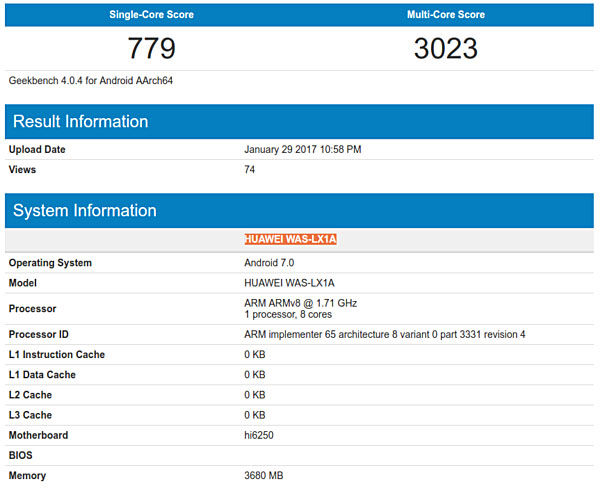The height and width of the screenshot is (493, 600).
Task: Click the L1 Instruction Cache label
Action: (x=57, y=355)
